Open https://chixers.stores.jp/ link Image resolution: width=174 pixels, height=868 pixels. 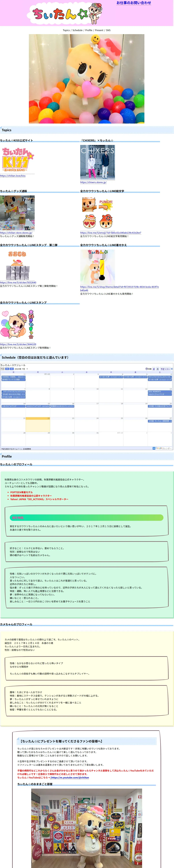93,182
